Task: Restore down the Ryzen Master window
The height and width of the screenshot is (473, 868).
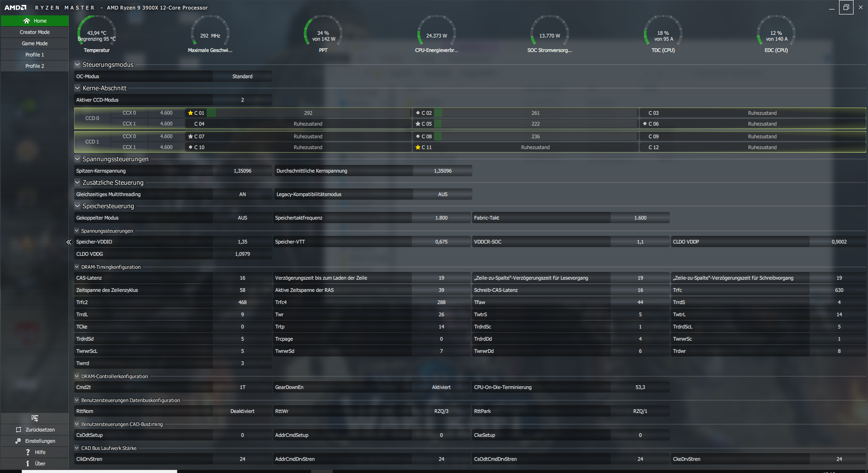Action: click(x=846, y=7)
